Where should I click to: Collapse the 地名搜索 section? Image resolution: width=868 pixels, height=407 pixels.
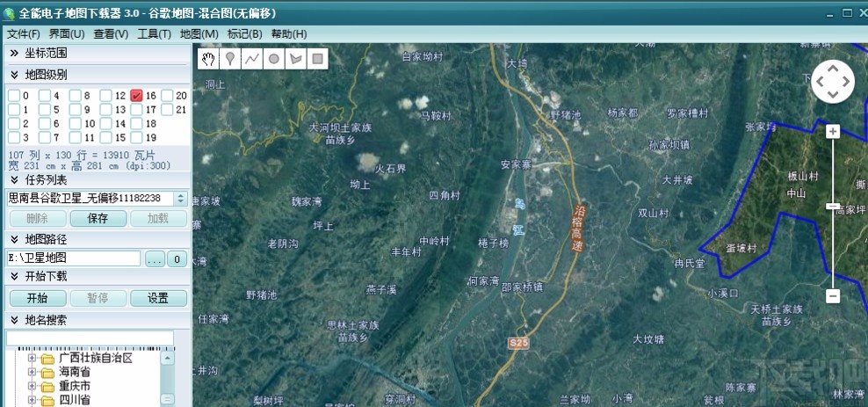(x=14, y=320)
